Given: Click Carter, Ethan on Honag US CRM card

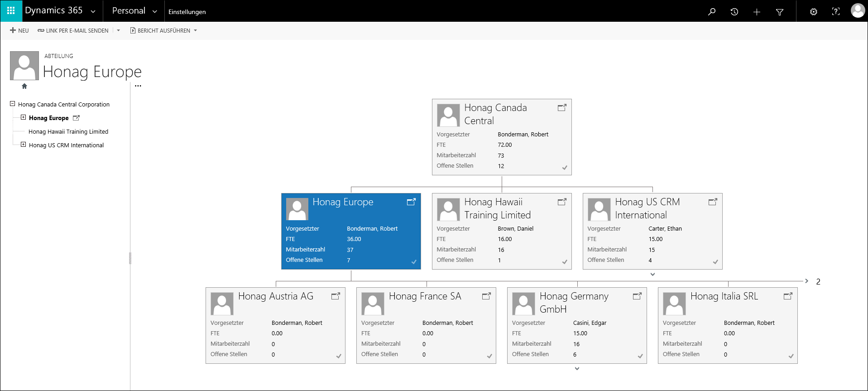Looking at the screenshot, I should click(665, 229).
